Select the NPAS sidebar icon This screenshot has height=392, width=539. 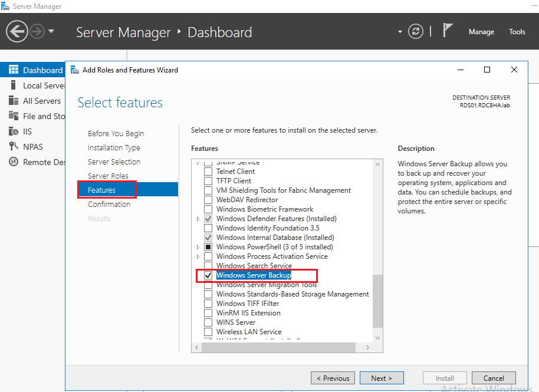click(x=13, y=147)
